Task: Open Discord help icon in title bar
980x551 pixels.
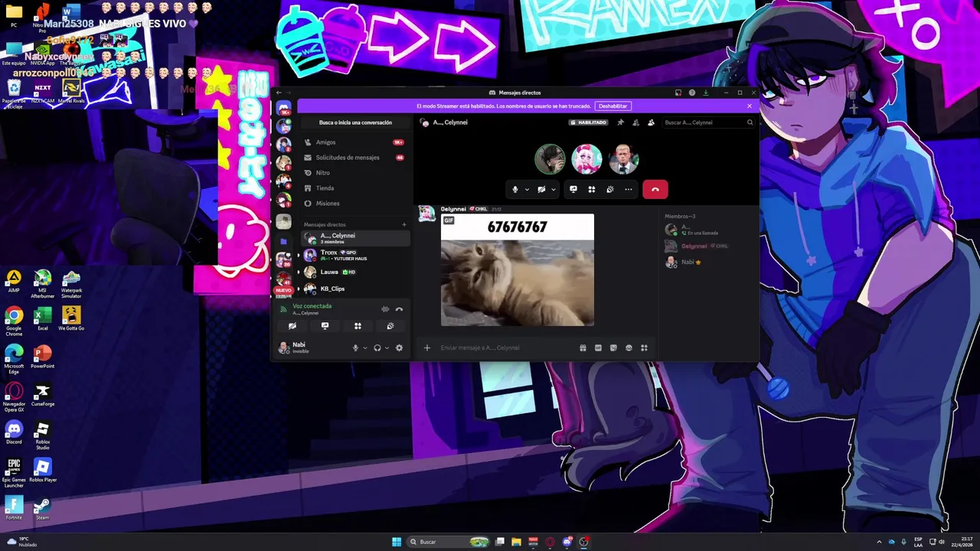Action: tap(692, 93)
